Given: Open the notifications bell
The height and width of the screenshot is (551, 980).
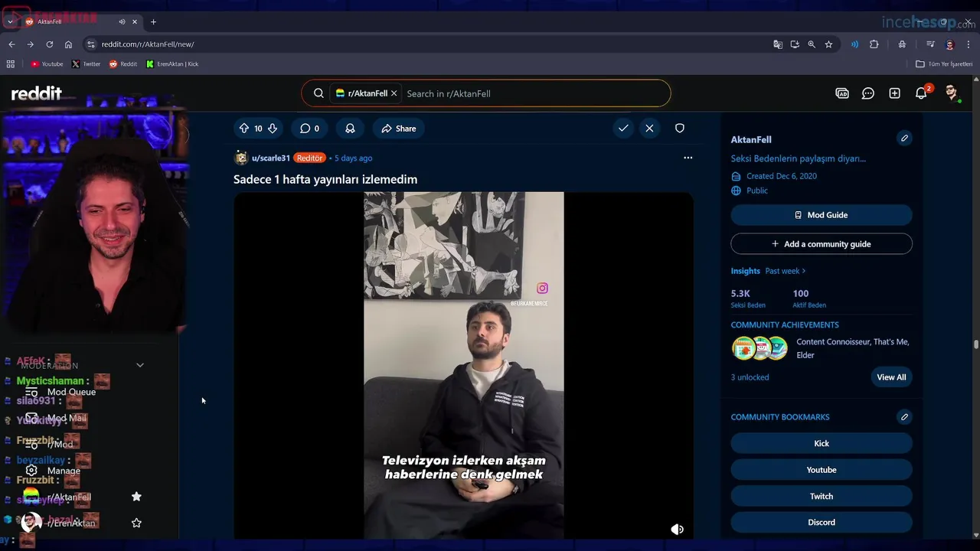Looking at the screenshot, I should 921,93.
